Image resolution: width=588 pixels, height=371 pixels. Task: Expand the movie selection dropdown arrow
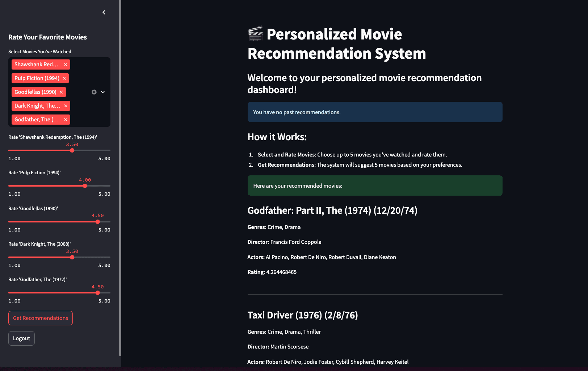tap(103, 92)
